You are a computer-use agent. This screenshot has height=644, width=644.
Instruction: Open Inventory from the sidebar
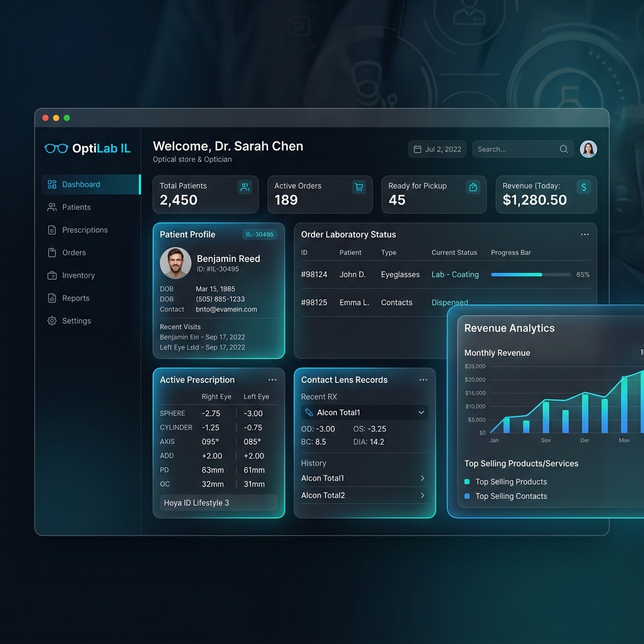(x=79, y=275)
